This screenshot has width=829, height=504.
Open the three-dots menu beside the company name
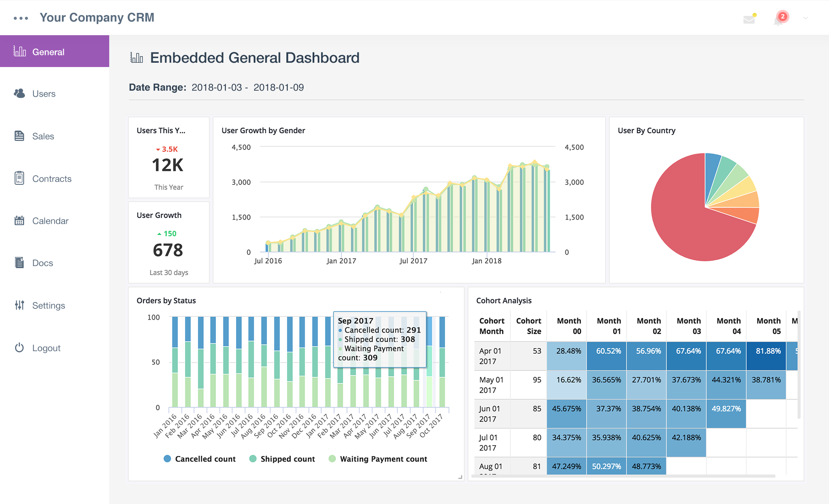(x=20, y=18)
